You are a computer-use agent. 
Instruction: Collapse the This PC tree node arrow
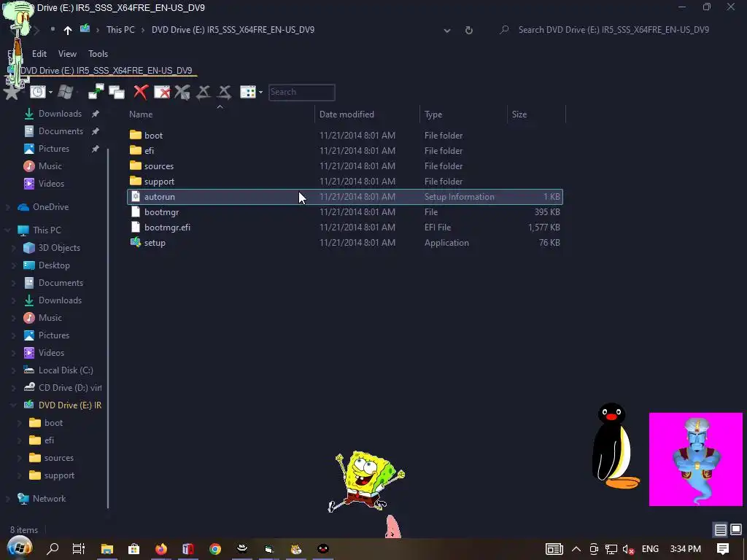(x=7, y=230)
